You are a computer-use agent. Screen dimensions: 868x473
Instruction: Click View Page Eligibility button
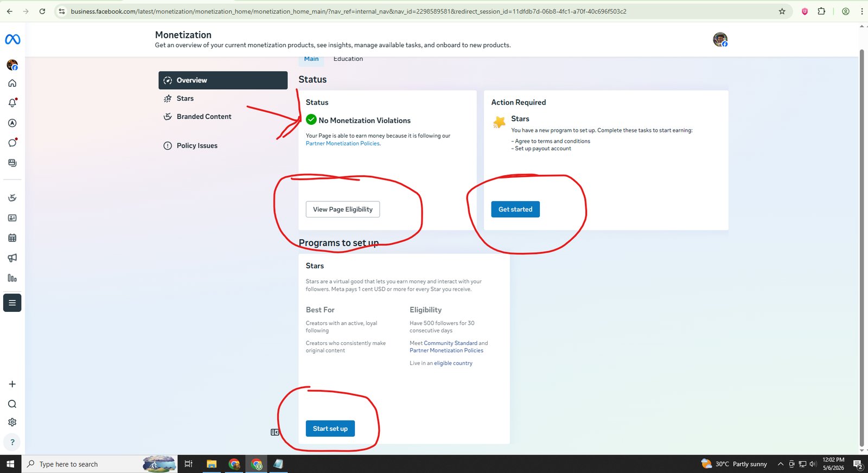(343, 209)
